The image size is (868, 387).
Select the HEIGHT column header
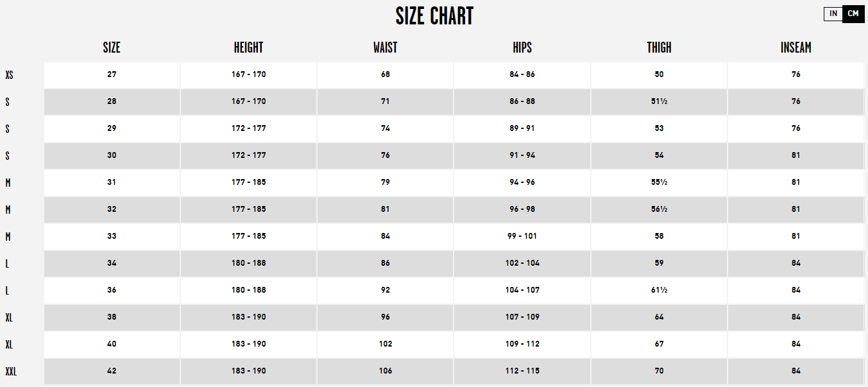[248, 47]
